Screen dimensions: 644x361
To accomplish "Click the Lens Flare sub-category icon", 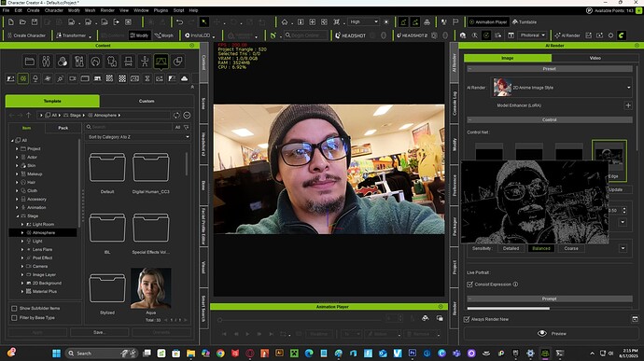I will [x=48, y=78].
